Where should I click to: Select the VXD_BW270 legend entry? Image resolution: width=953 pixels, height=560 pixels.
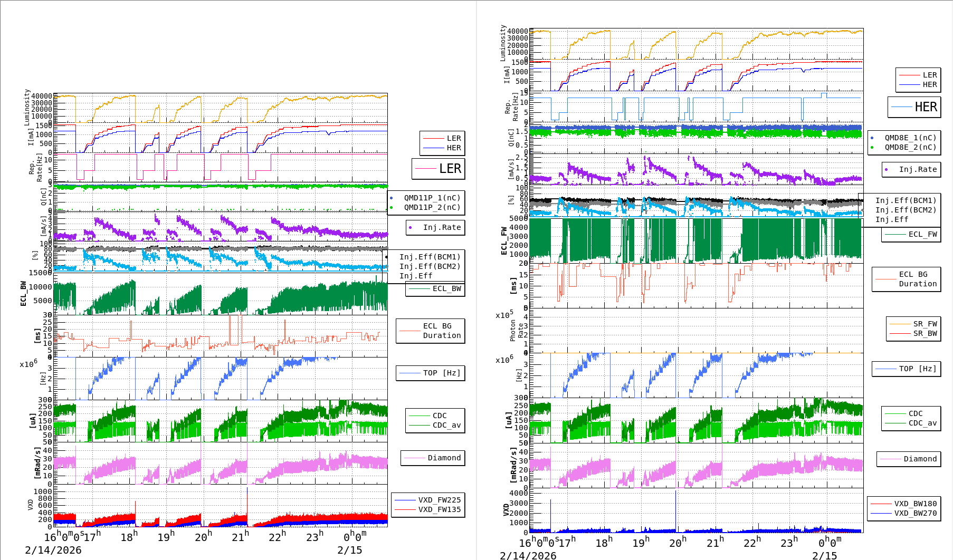(914, 513)
